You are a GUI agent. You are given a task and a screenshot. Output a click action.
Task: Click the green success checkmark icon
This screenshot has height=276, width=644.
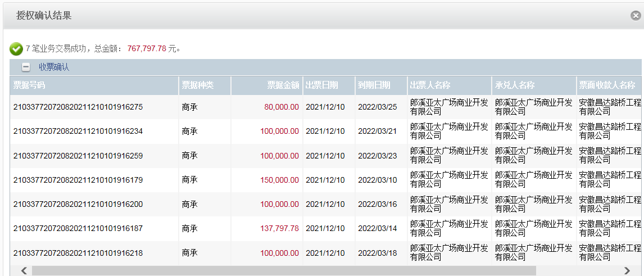point(16,49)
